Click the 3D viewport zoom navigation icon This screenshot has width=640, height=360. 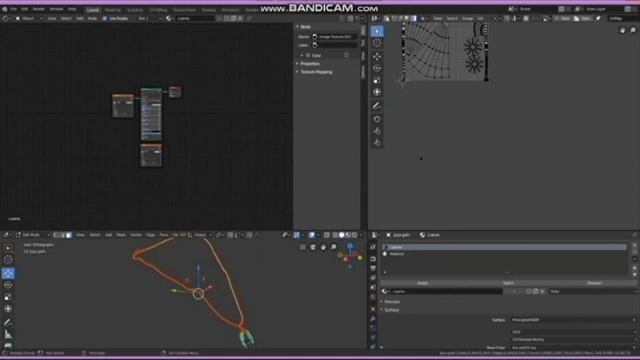(333, 247)
